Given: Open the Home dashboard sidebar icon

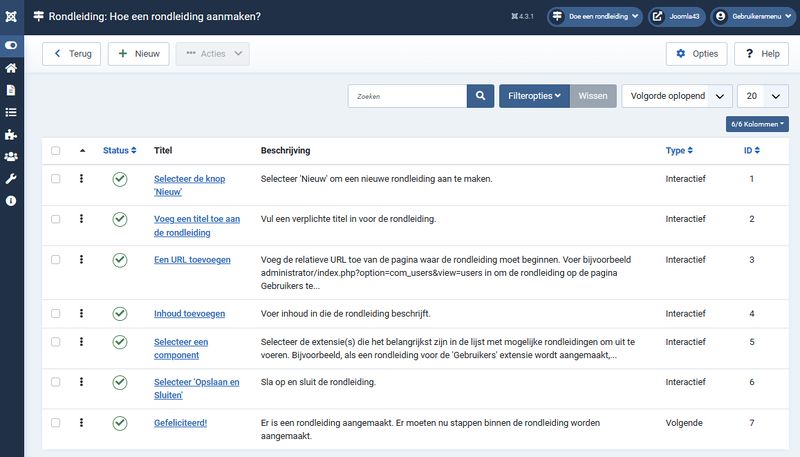Looking at the screenshot, I should coord(11,68).
